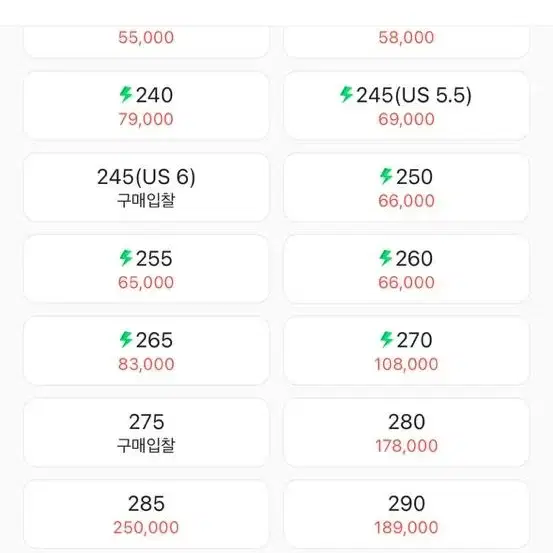Tap the 108,000 price under size 270
The height and width of the screenshot is (553, 553).
[x=406, y=364]
